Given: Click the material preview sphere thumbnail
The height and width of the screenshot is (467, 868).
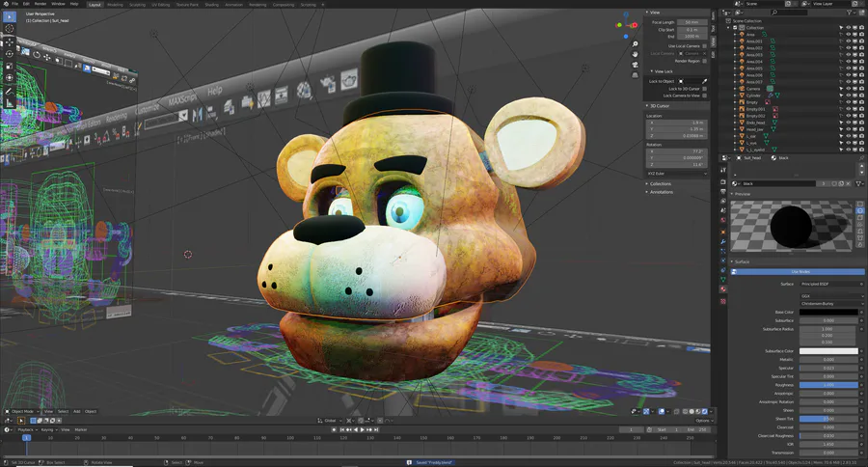Looking at the screenshot, I should [x=791, y=226].
